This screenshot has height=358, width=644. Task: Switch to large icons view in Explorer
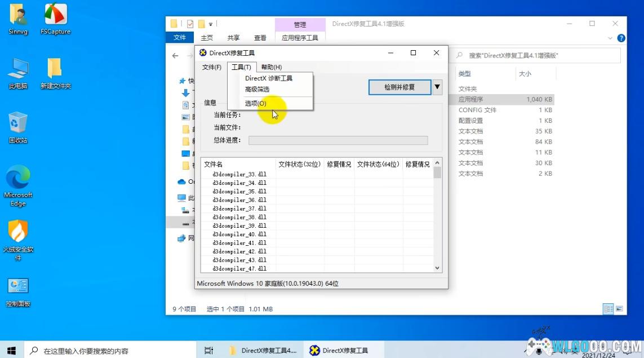(619, 309)
